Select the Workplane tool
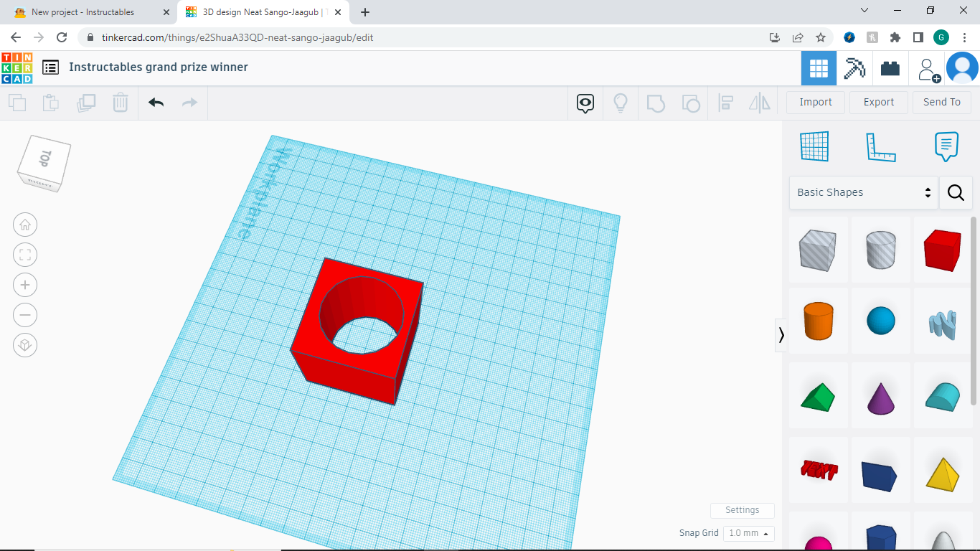 pos(814,146)
